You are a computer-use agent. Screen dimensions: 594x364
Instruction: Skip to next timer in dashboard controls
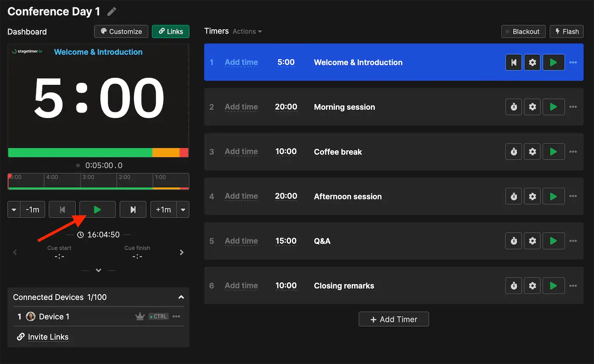pyautogui.click(x=133, y=210)
